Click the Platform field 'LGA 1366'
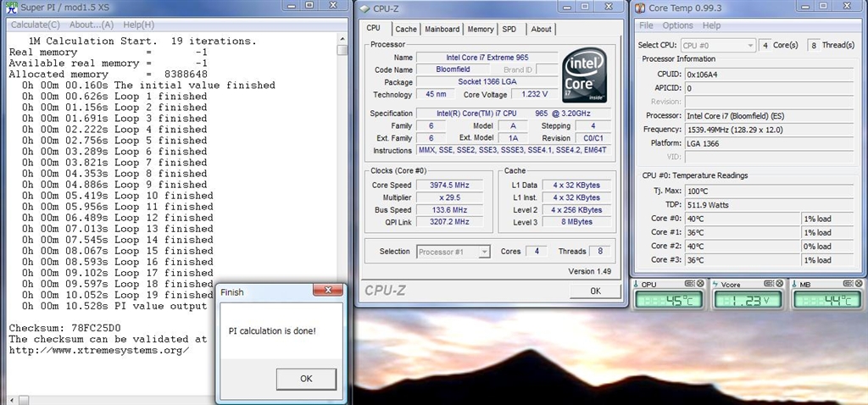Viewport: 868px width, 405px height. (x=769, y=143)
